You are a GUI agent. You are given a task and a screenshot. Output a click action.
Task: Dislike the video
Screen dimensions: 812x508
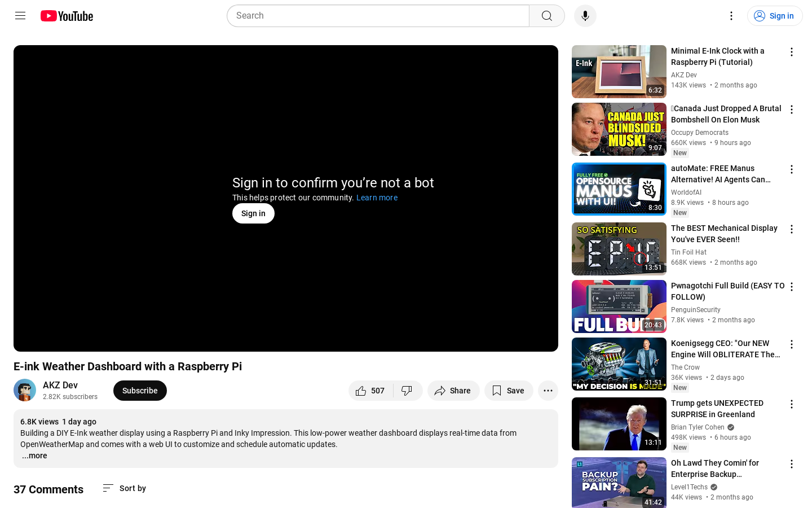407,391
